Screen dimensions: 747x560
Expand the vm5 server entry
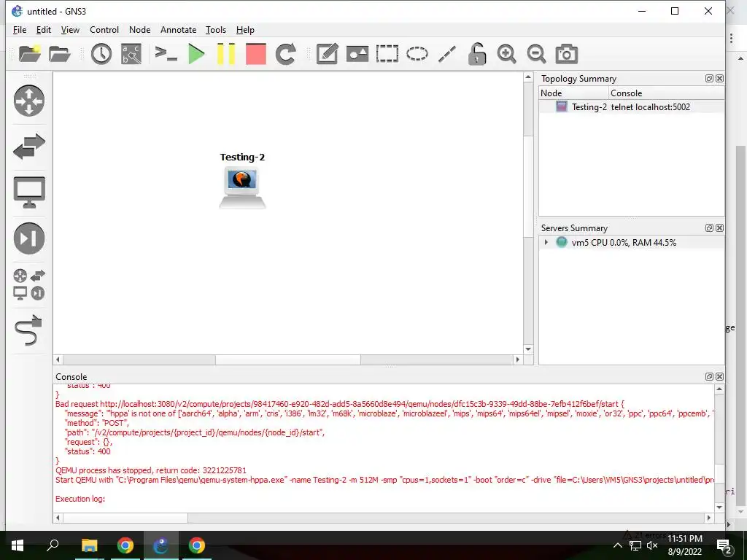pyautogui.click(x=546, y=242)
